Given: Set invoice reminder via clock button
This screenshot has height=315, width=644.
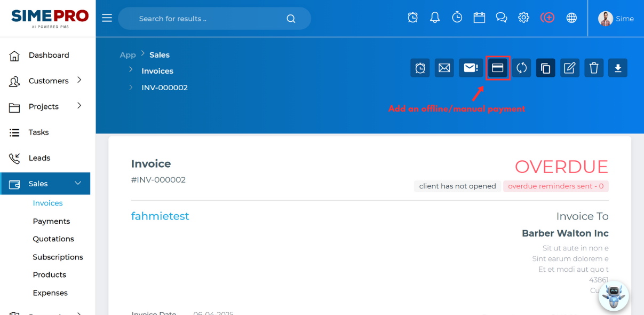Looking at the screenshot, I should tap(420, 68).
